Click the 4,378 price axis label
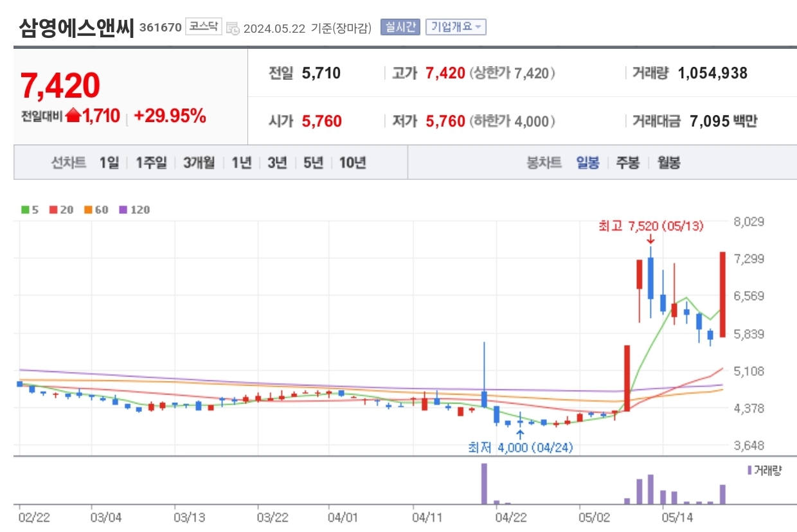This screenshot has width=797, height=532. tap(749, 408)
